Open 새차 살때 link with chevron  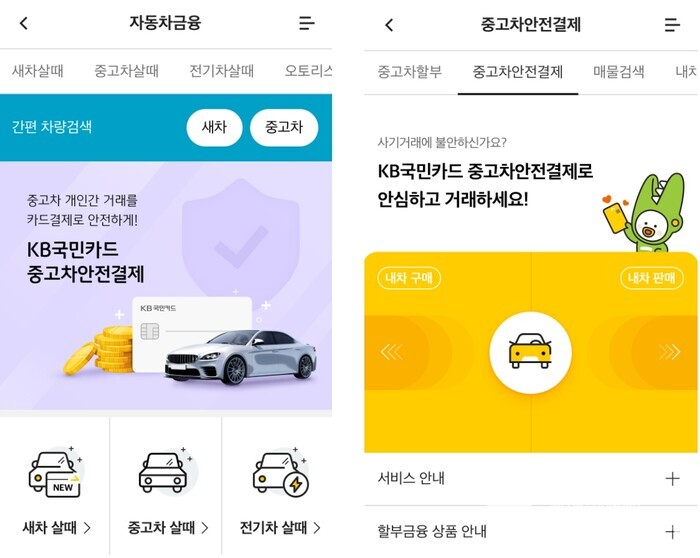click(x=57, y=528)
